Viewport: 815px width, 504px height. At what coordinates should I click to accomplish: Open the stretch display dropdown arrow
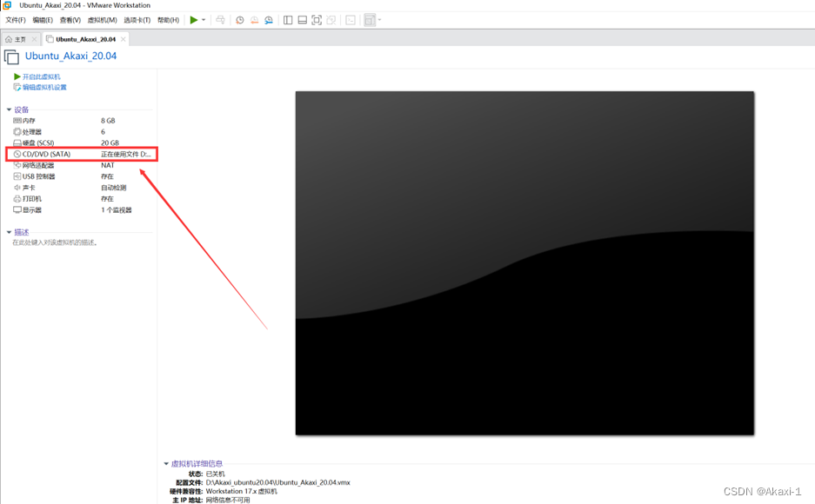point(379,20)
